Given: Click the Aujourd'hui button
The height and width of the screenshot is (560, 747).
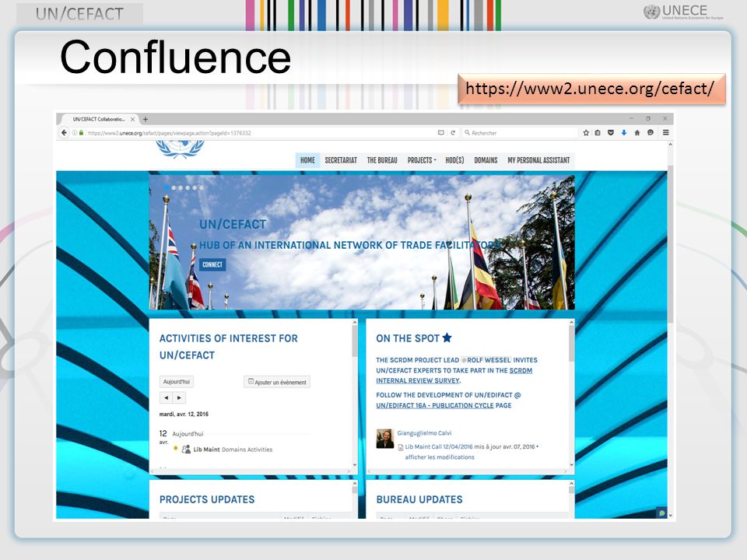Looking at the screenshot, I should point(177,382).
